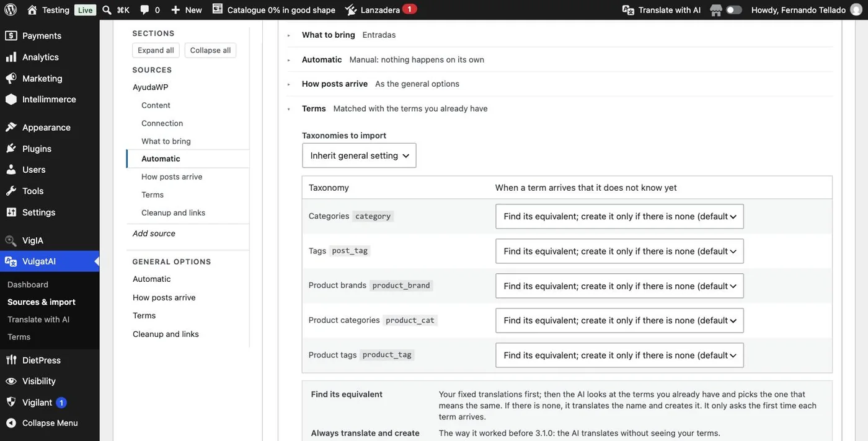Go to Cleanup and links under AyudaWP
This screenshot has width=868, height=441.
tap(173, 212)
